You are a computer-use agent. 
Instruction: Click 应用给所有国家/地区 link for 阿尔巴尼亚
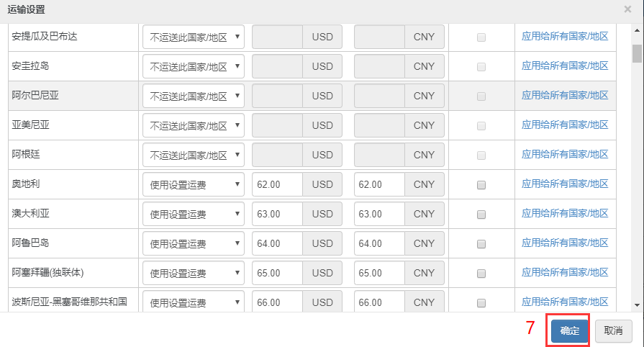(x=565, y=95)
